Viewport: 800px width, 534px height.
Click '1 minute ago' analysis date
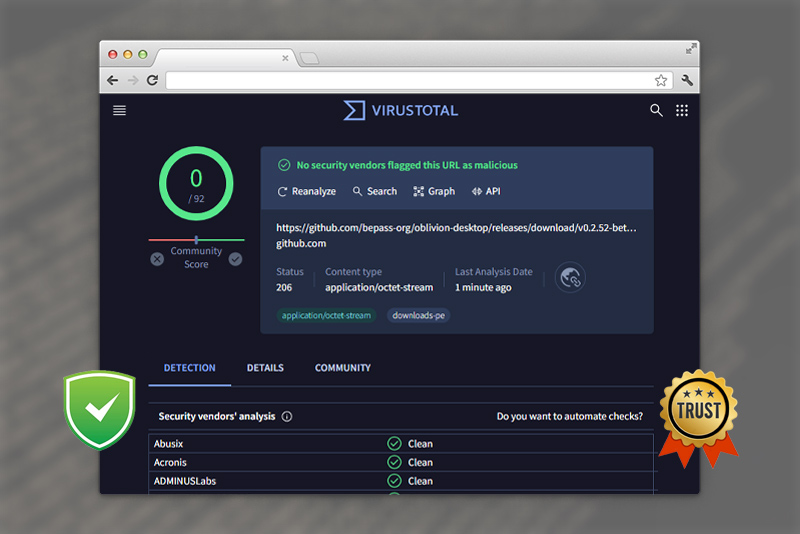pyautogui.click(x=483, y=288)
